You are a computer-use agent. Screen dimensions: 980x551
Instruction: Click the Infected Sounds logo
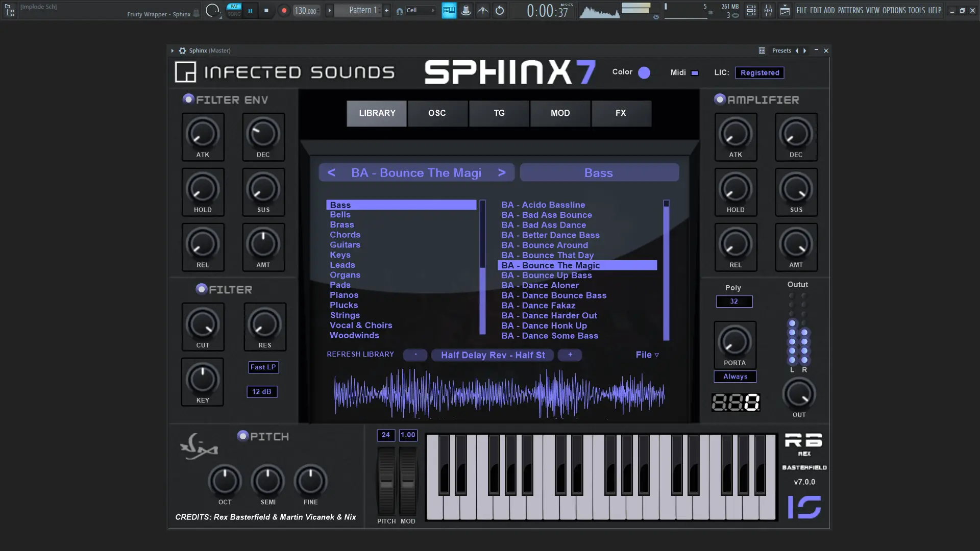click(284, 71)
